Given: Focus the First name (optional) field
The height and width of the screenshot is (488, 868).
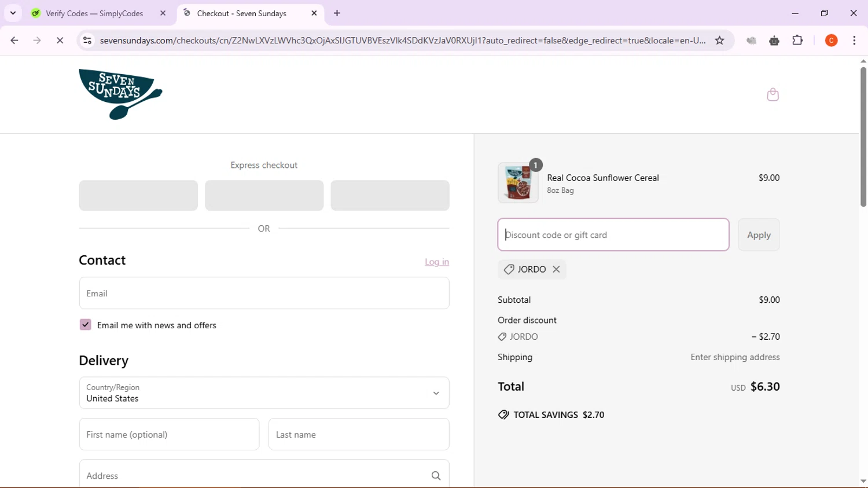Looking at the screenshot, I should coord(169,434).
